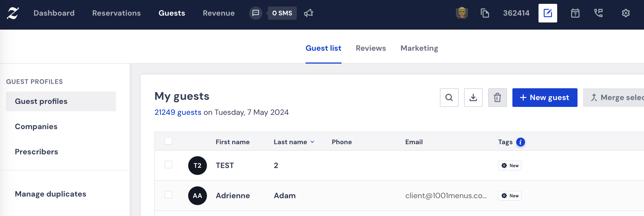
Task: Switch to the Marketing tab
Action: (x=420, y=48)
